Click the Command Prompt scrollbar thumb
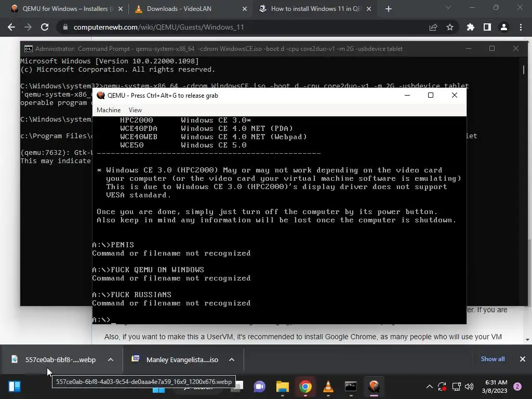 524,70
